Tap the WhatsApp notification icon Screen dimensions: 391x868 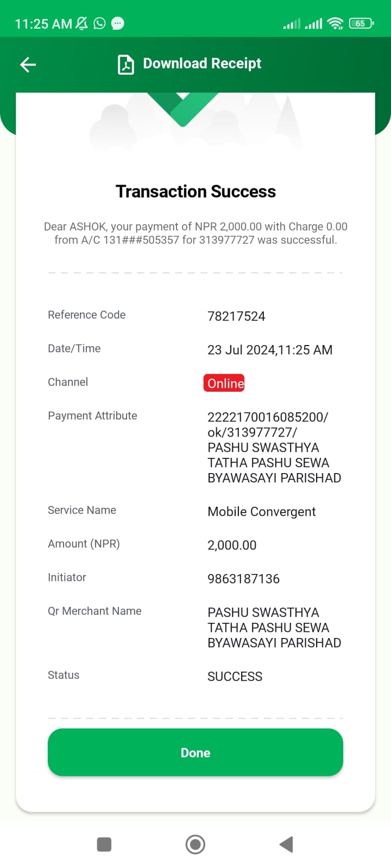[x=99, y=23]
